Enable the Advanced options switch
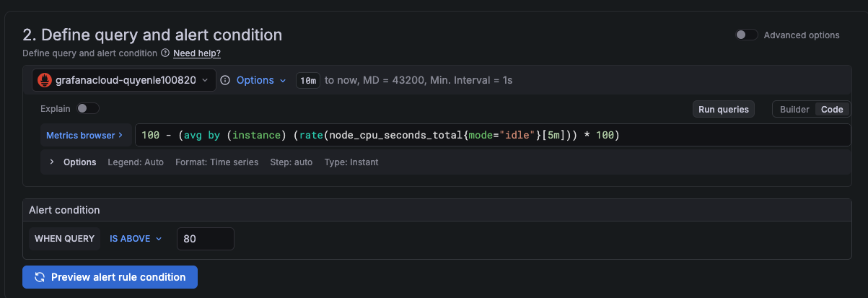868x298 pixels. 746,35
